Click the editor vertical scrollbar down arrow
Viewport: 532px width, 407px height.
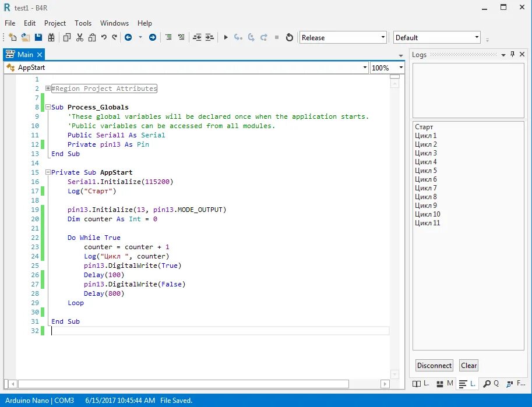pos(394,374)
